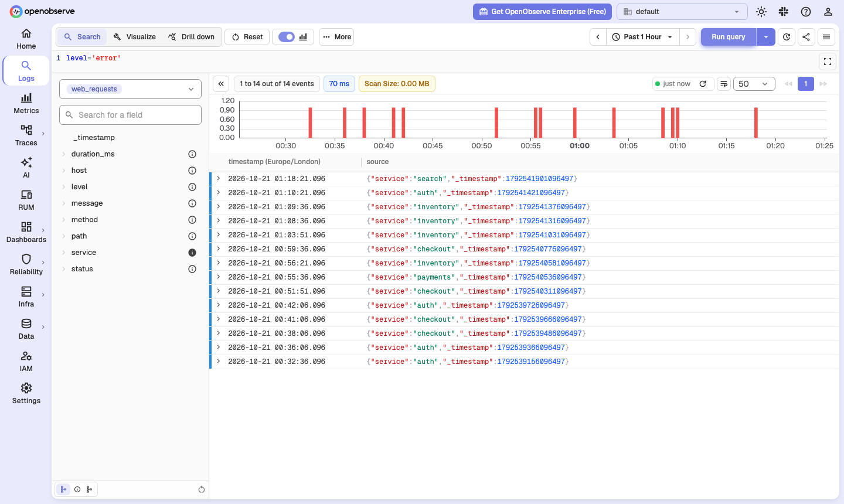Switch to the Visualize tab
844x504 pixels.
coord(135,37)
